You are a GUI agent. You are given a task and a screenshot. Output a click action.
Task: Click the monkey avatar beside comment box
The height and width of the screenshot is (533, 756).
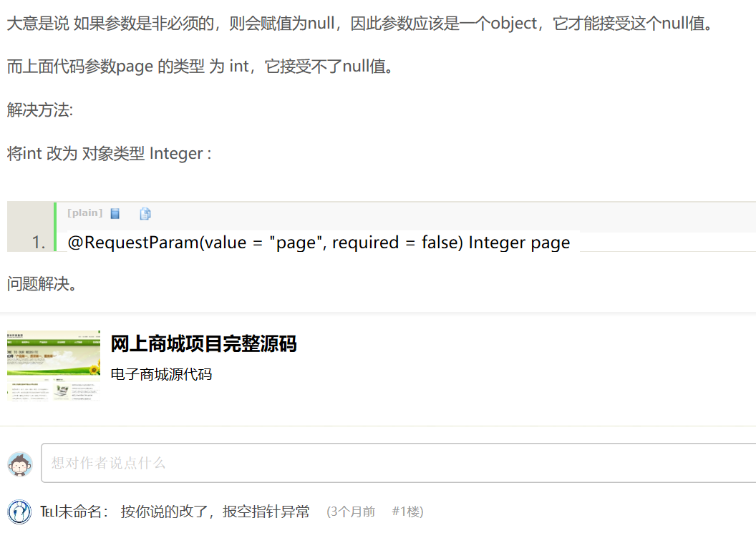(x=20, y=464)
